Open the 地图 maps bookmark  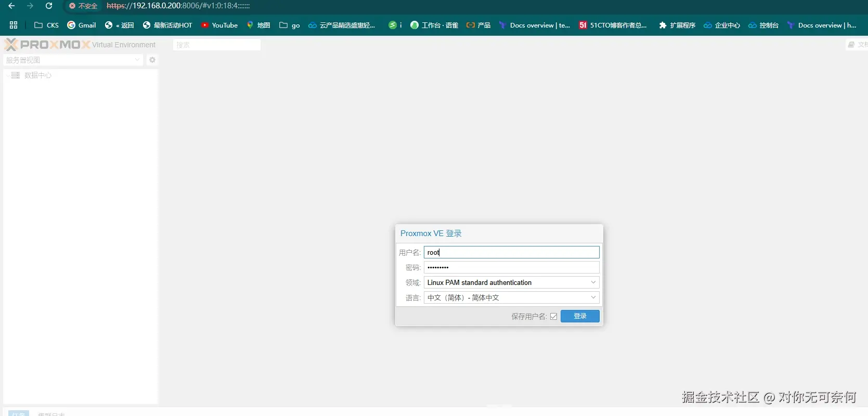258,25
